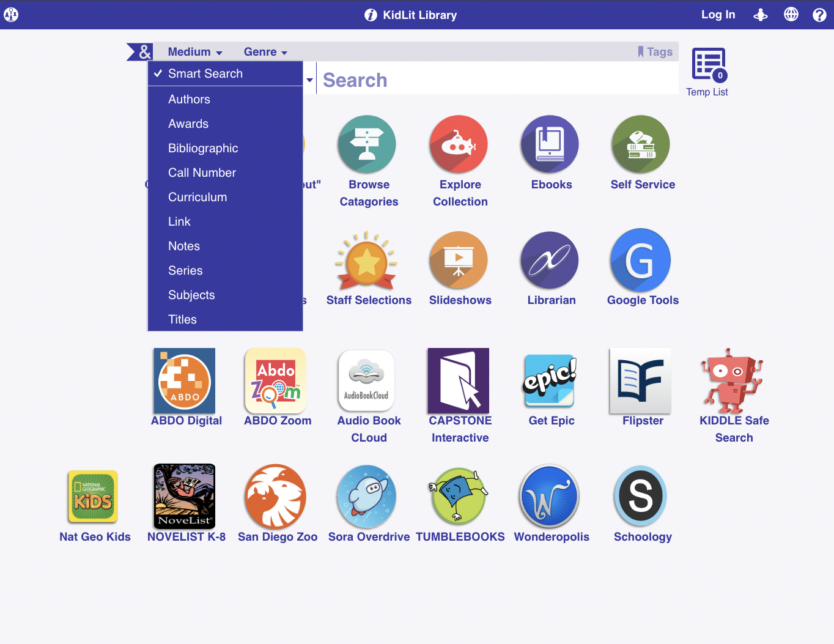Open the TUMBLEBOOKS icon
Image resolution: width=834 pixels, height=644 pixels.
pos(459,497)
